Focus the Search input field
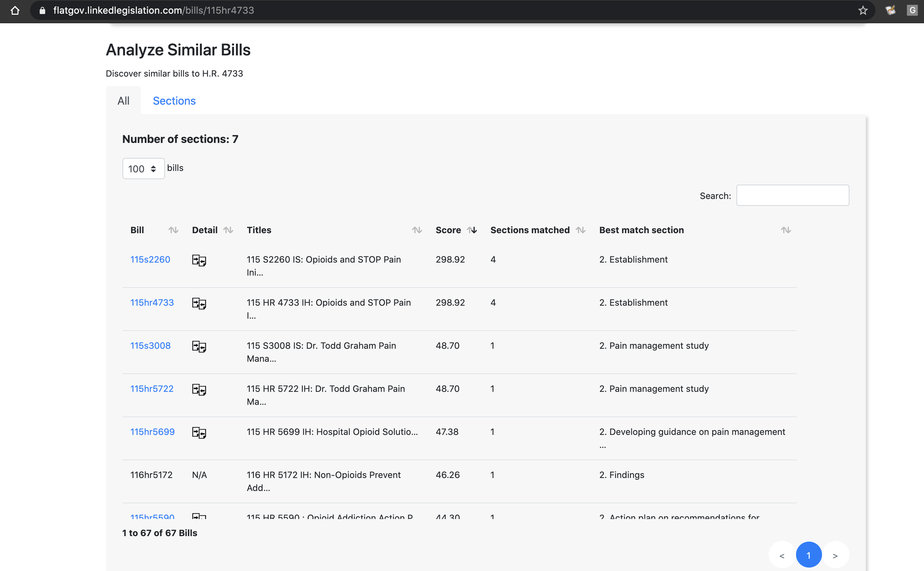This screenshot has height=571, width=924. (x=793, y=195)
